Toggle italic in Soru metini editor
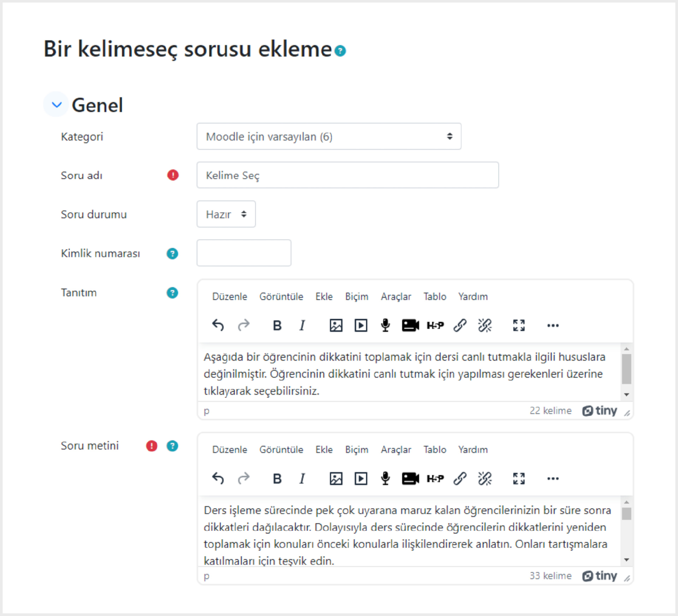This screenshot has height=616, width=678. pyautogui.click(x=302, y=478)
